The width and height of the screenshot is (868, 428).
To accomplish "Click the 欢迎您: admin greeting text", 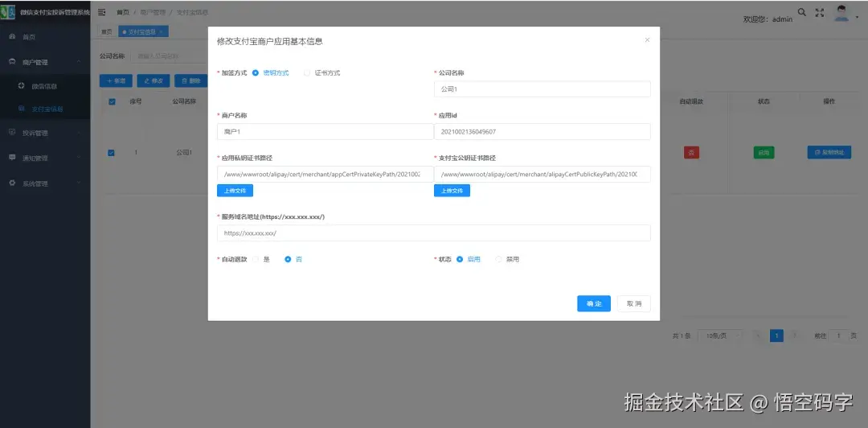I will tap(768, 19).
